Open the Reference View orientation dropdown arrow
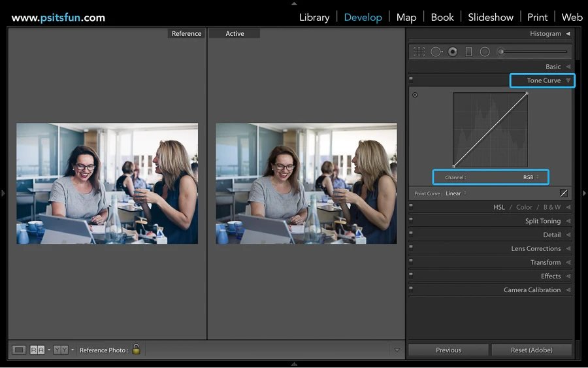This screenshot has width=588, height=368. pyautogui.click(x=49, y=350)
